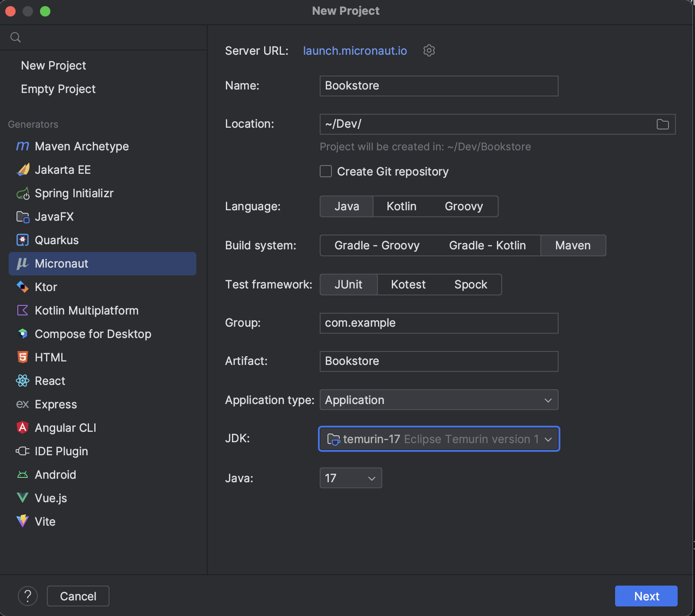Image resolution: width=695 pixels, height=616 pixels.
Task: Click the React atom icon
Action: [23, 381]
